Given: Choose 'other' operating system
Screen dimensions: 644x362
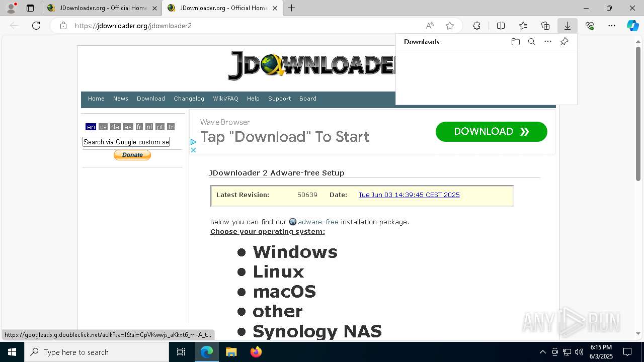Looking at the screenshot, I should [277, 311].
